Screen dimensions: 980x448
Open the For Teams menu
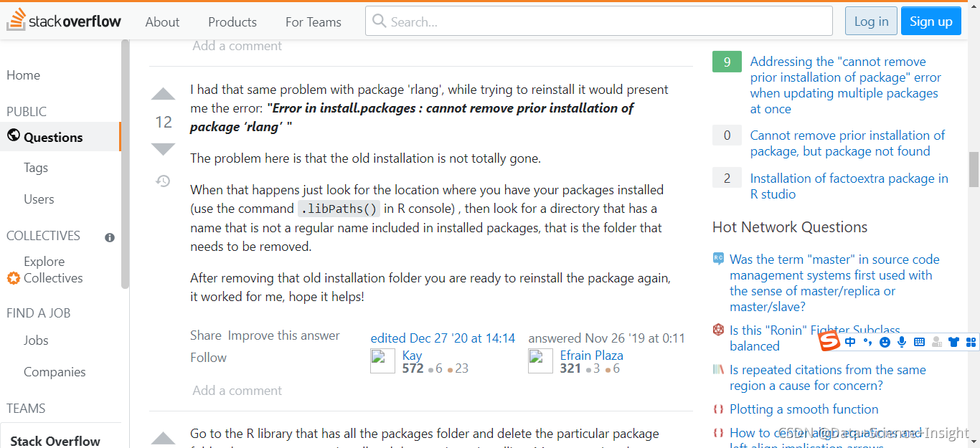coord(313,22)
